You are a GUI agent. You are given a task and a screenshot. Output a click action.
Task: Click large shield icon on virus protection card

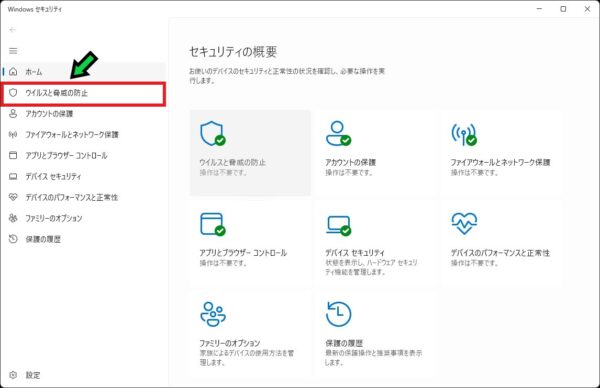click(213, 134)
